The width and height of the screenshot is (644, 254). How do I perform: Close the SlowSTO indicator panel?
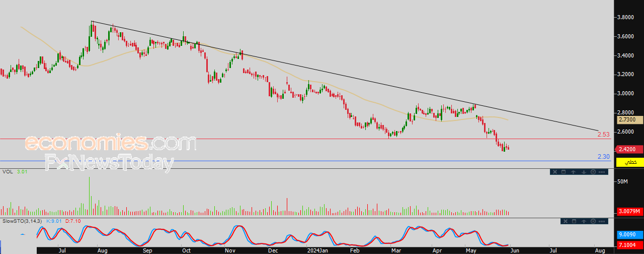566,221
